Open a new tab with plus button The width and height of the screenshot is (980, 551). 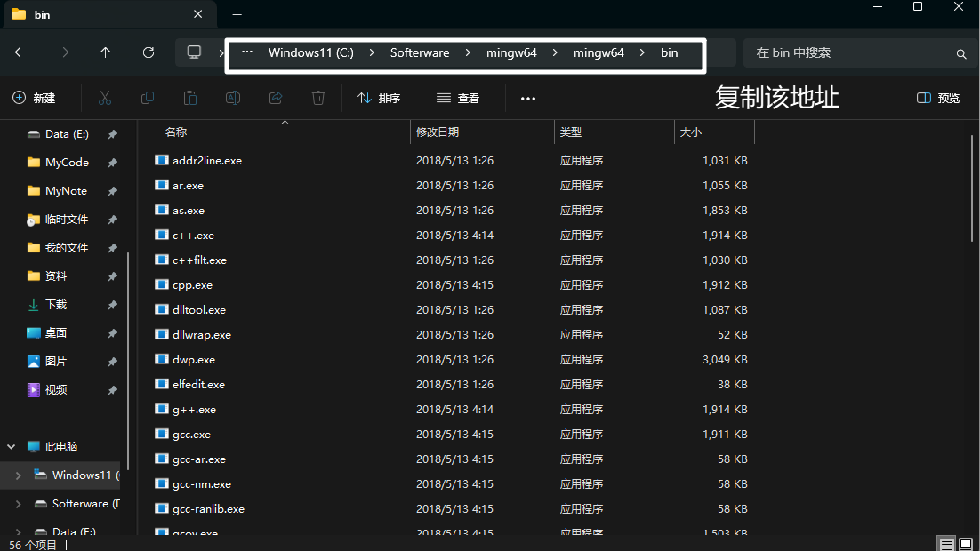click(237, 15)
